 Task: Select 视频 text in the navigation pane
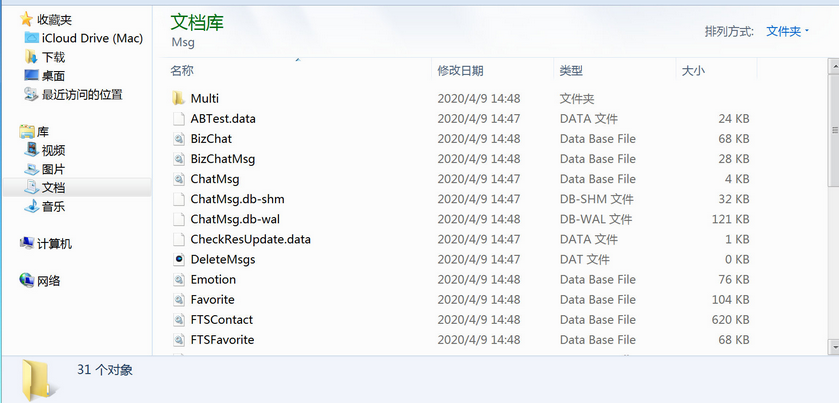[54, 151]
